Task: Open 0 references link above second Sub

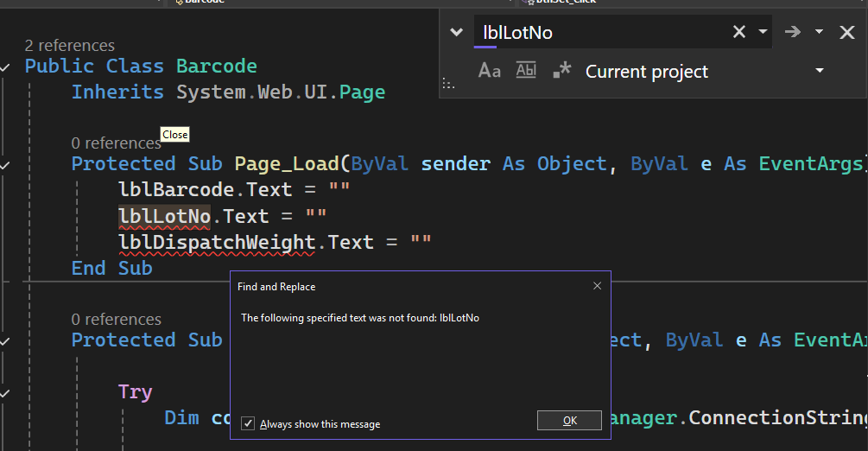Action: [116, 319]
